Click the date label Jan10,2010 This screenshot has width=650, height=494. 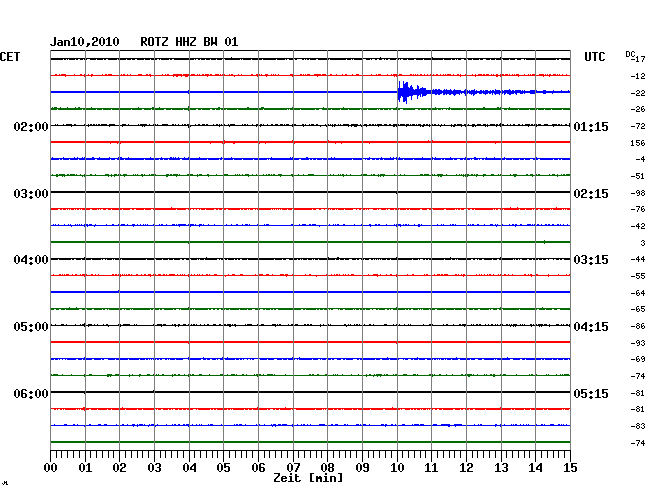click(85, 42)
